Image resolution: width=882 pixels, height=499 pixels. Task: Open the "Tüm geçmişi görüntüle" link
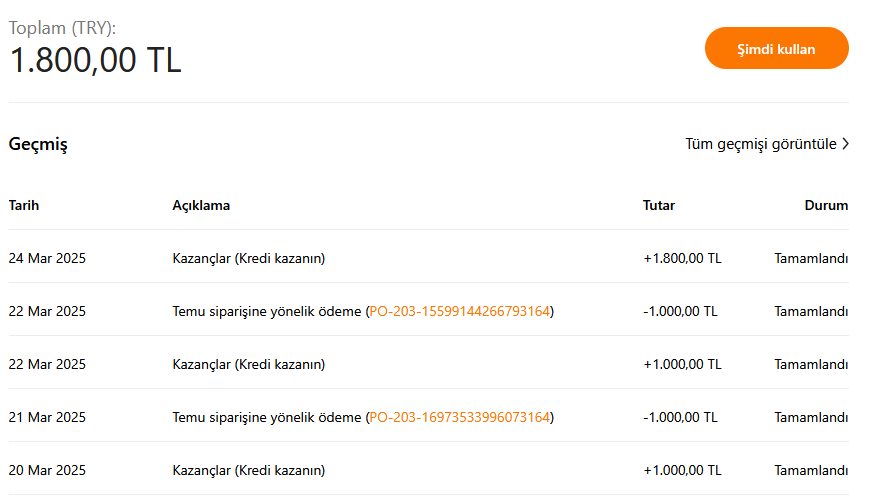tap(760, 144)
